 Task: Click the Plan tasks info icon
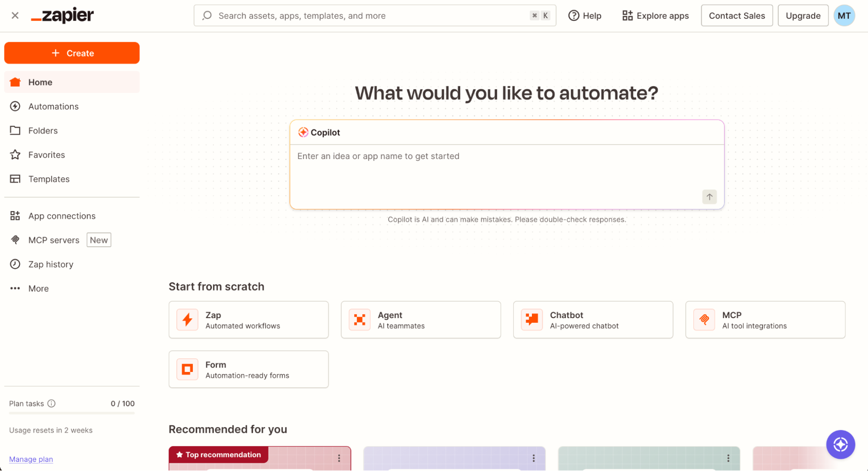coord(51,404)
